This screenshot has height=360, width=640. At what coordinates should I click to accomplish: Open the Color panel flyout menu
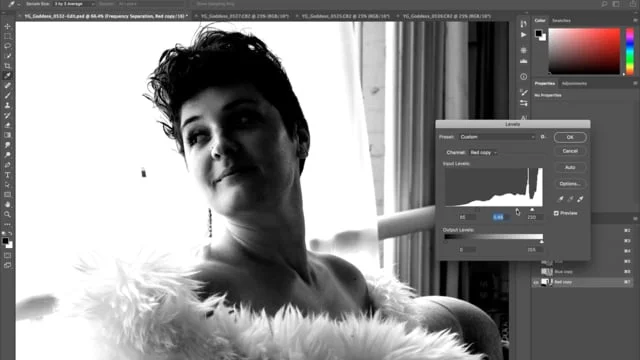(x=635, y=20)
